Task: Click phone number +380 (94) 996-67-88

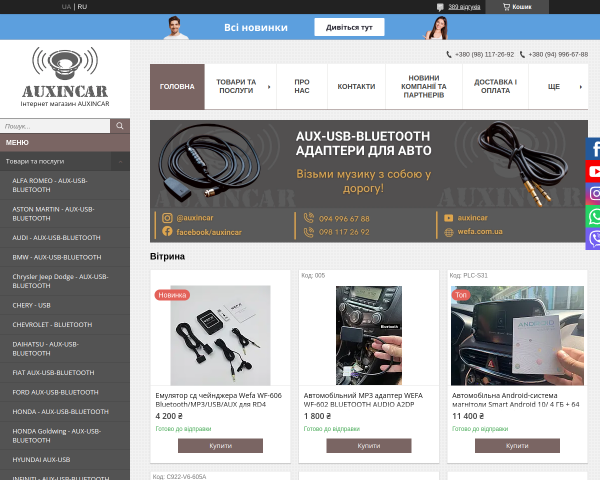Action: 558,55
